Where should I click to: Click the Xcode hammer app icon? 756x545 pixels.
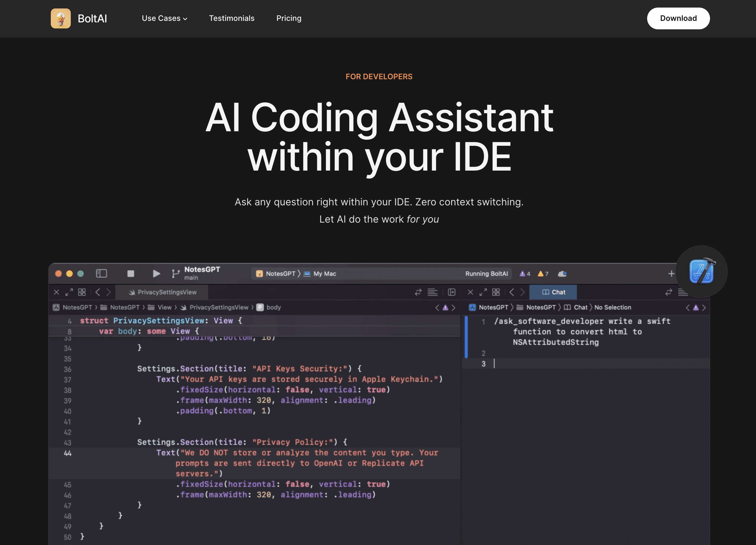(x=701, y=272)
